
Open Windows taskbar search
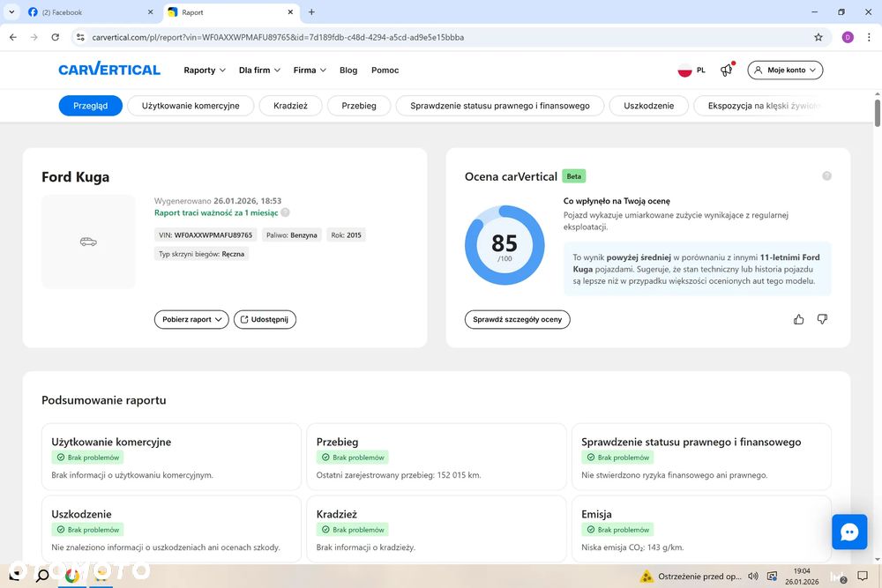[42, 576]
